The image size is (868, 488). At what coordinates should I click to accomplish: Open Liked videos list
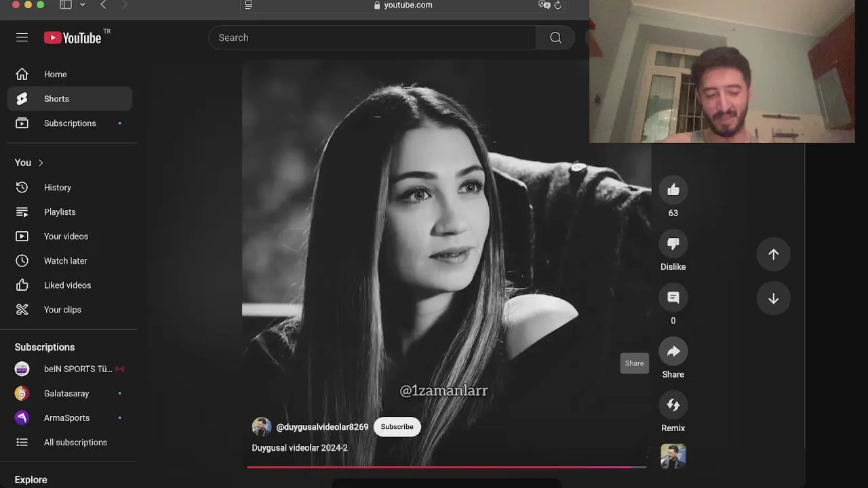pos(70,285)
